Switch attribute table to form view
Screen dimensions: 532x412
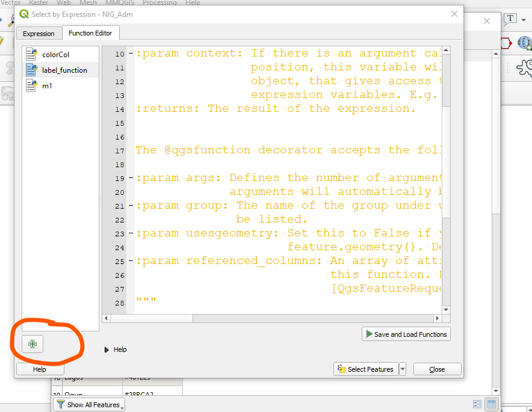477,404
